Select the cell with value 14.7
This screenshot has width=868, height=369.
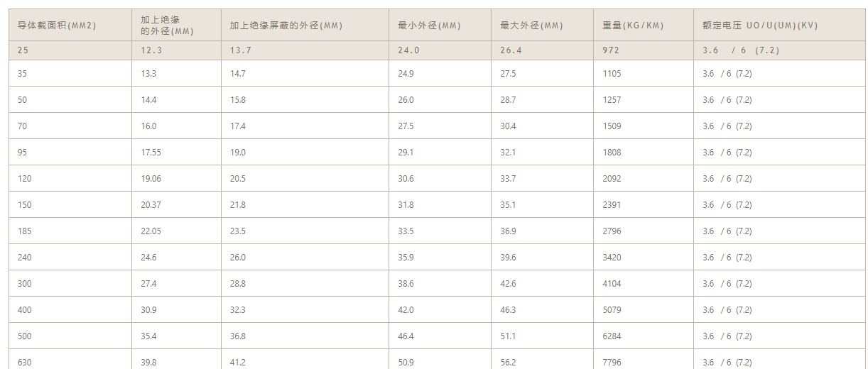(305, 74)
